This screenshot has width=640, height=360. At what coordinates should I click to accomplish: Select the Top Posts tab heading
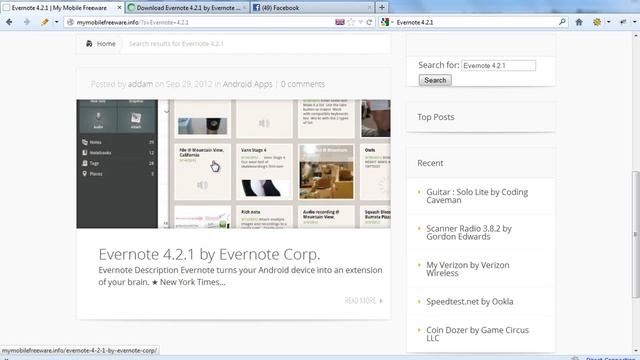coord(436,117)
